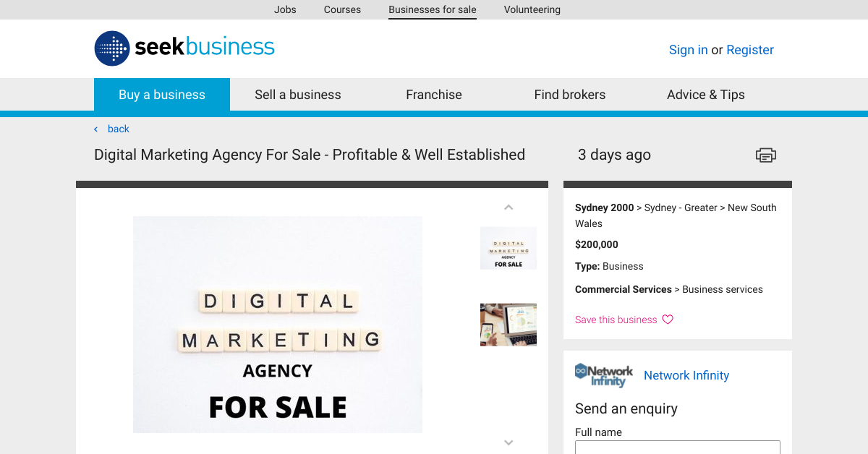Click the Seek Business logo
Screen dimensions: 868x454
pyautogui.click(x=184, y=48)
